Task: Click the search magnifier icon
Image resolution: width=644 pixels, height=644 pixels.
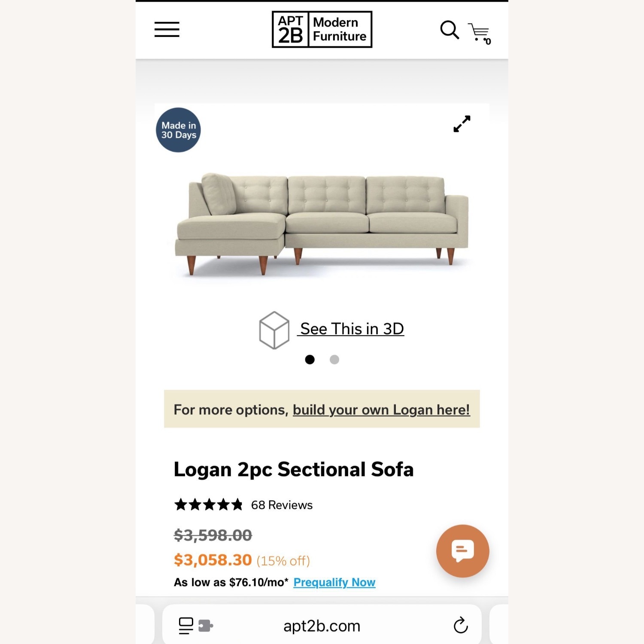Action: pyautogui.click(x=449, y=29)
